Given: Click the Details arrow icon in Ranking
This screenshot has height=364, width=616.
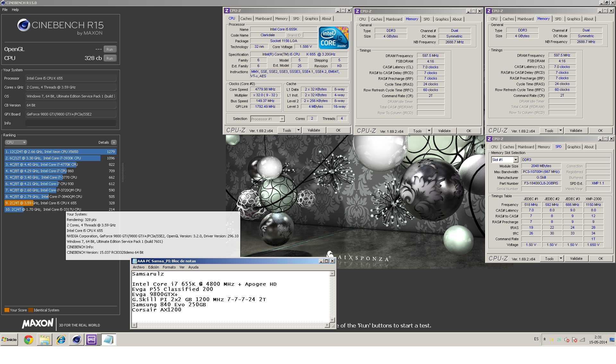Looking at the screenshot, I should [x=114, y=142].
